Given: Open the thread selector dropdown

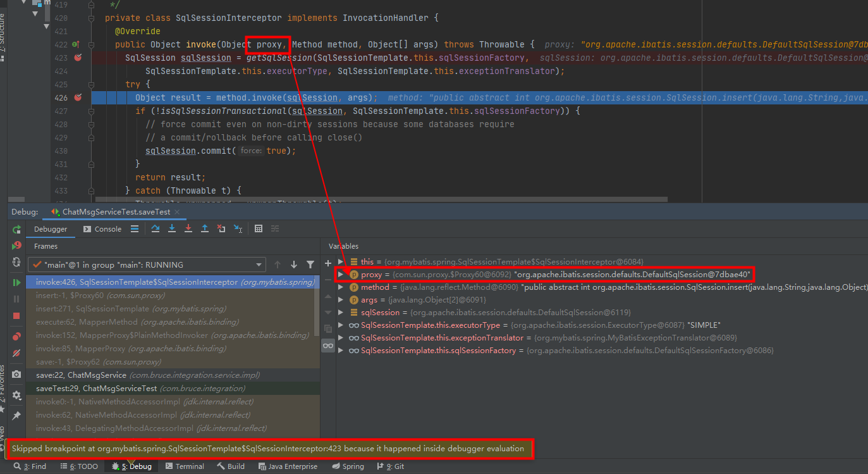Looking at the screenshot, I should 147,265.
